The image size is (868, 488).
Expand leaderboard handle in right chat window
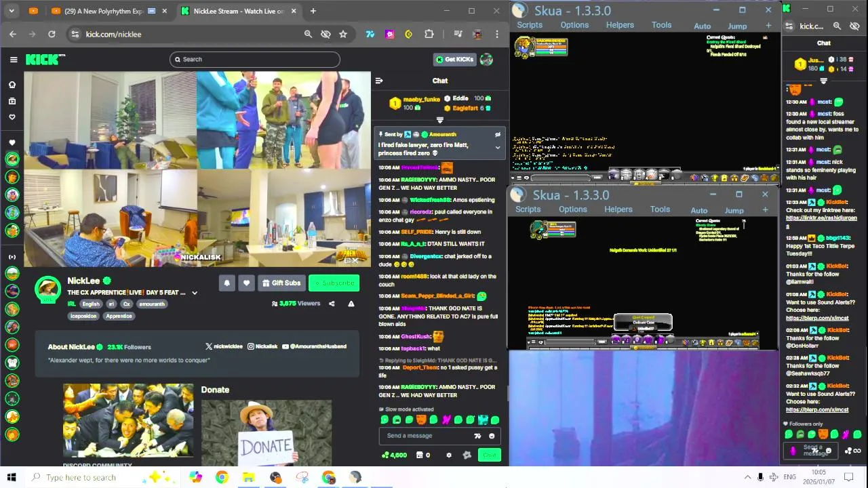tap(823, 81)
